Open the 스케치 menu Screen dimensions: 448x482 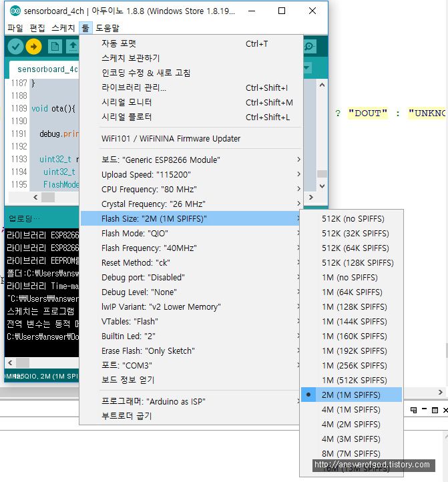coord(63,28)
